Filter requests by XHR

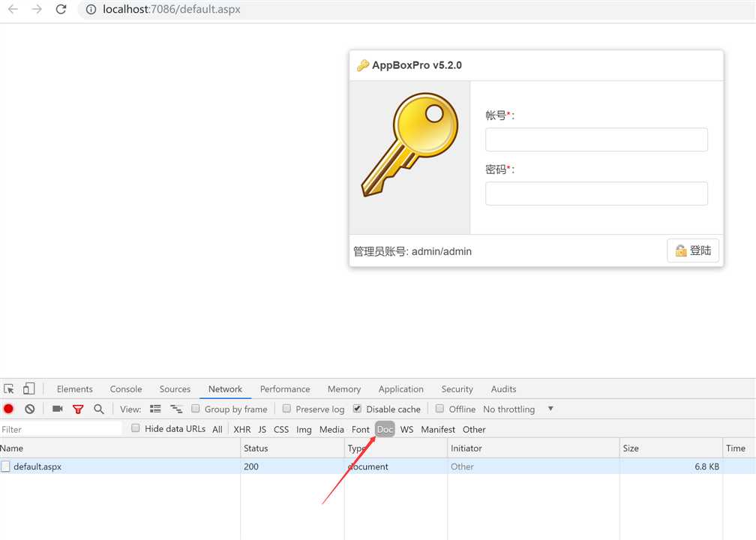(242, 429)
